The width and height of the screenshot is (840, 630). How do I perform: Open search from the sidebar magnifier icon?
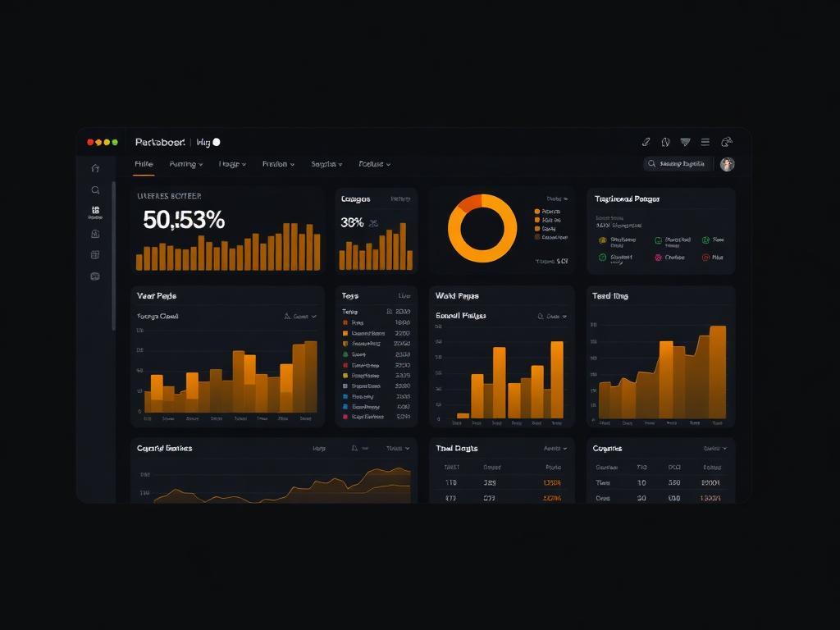(95, 190)
